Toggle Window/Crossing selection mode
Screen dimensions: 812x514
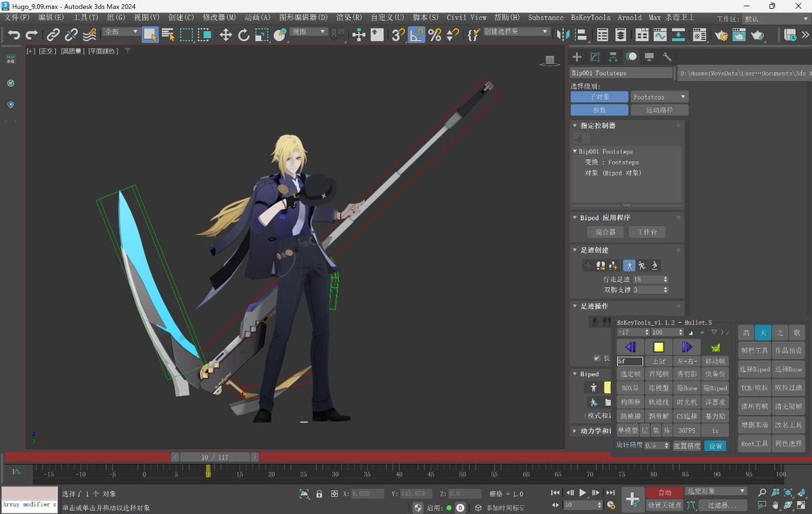point(204,35)
